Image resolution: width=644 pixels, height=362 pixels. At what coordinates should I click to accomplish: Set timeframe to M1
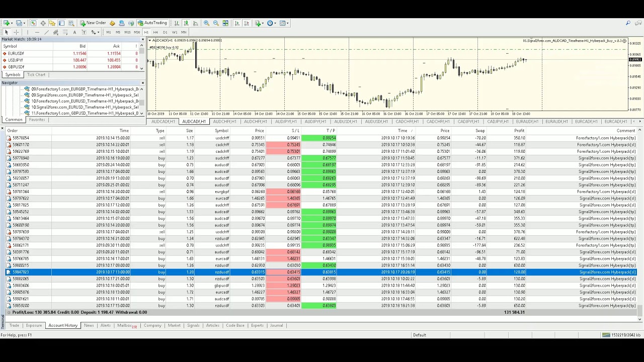tap(109, 32)
